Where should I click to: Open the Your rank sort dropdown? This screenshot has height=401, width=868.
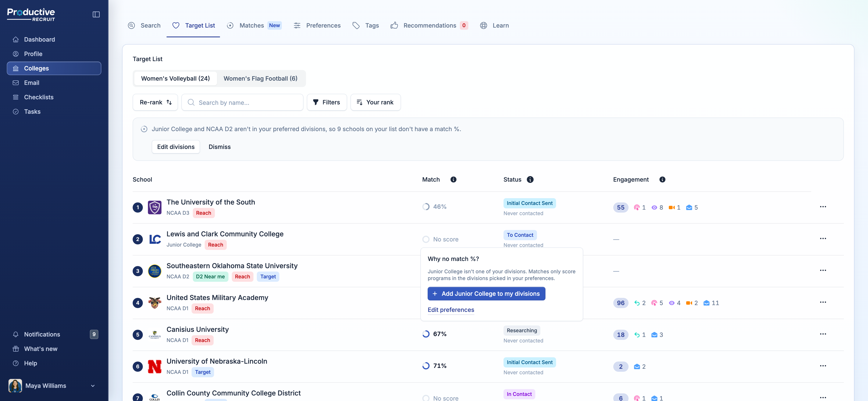[x=375, y=102]
